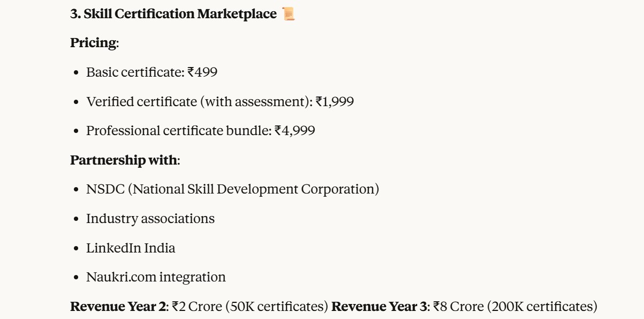Click "National Skill Development Corporation" in parentheses

[253, 189]
